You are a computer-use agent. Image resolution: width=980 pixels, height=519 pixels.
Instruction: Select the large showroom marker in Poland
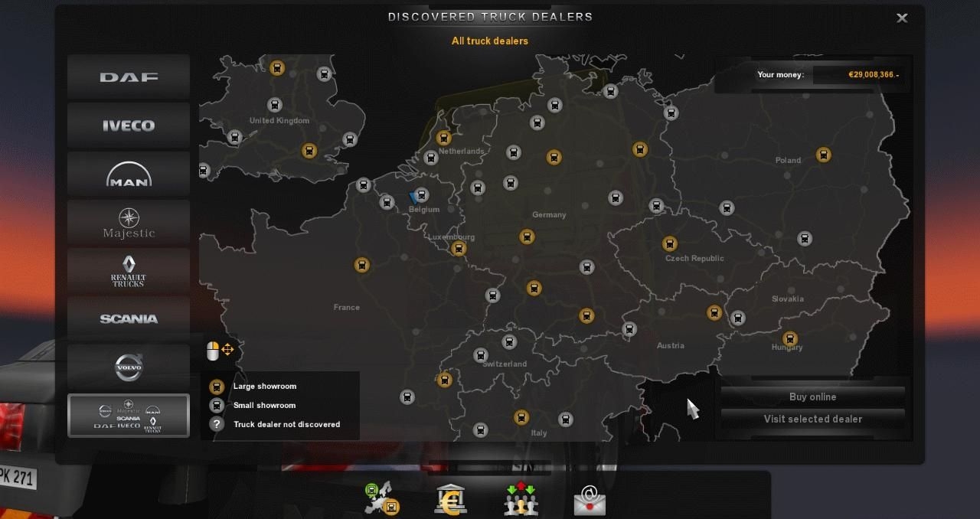tap(824, 155)
